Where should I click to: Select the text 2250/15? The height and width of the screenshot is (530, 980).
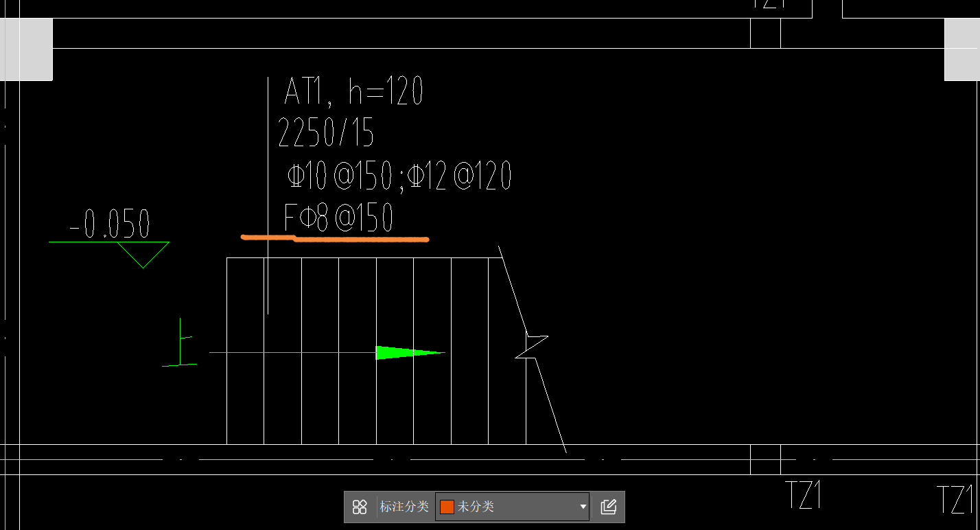click(326, 133)
